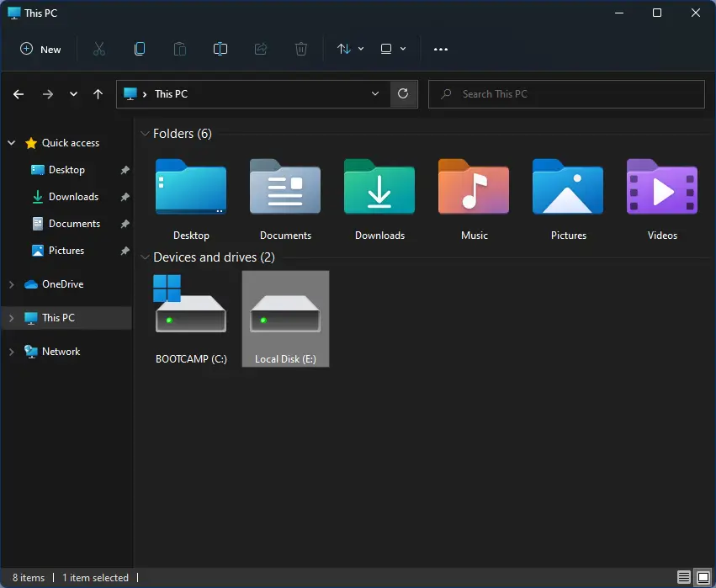Maximize the This PC window
Image resolution: width=716 pixels, height=588 pixels.
pos(657,13)
